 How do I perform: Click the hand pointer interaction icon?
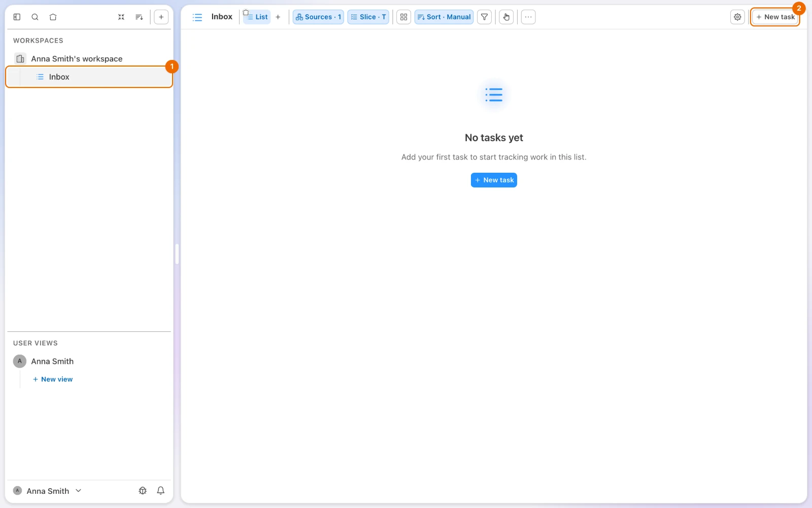pos(506,17)
